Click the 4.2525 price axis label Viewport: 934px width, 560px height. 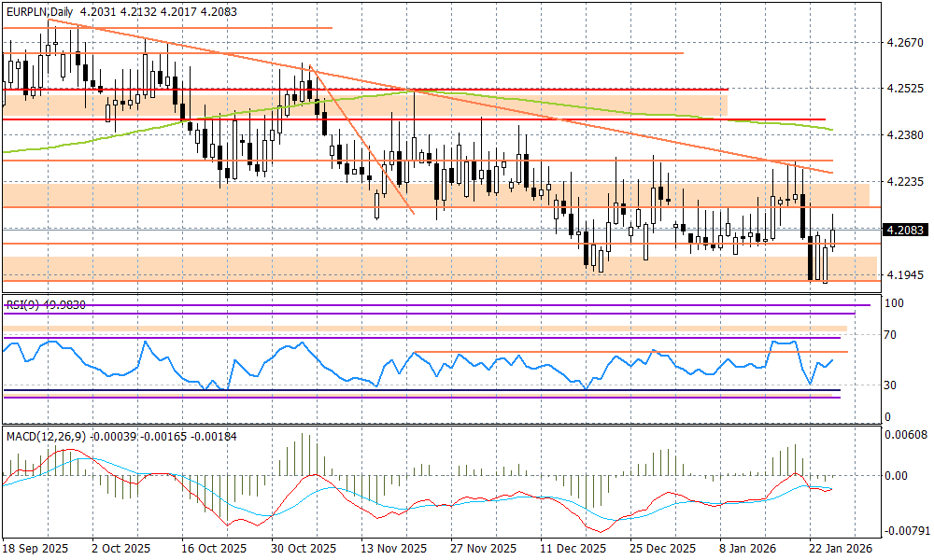tap(904, 90)
